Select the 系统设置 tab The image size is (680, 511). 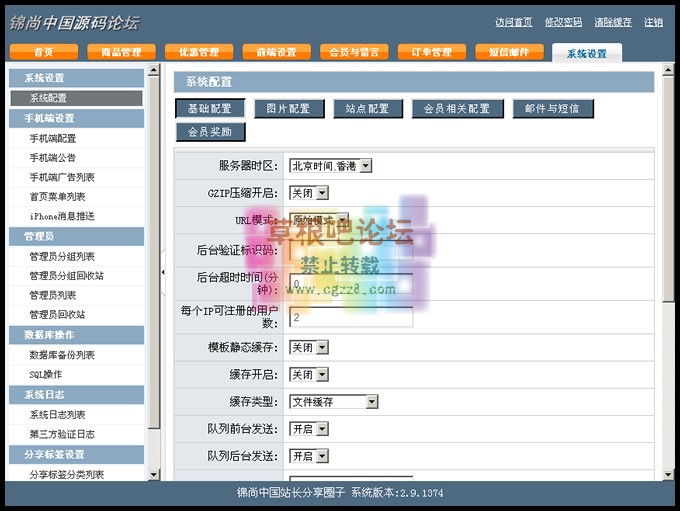pos(587,53)
